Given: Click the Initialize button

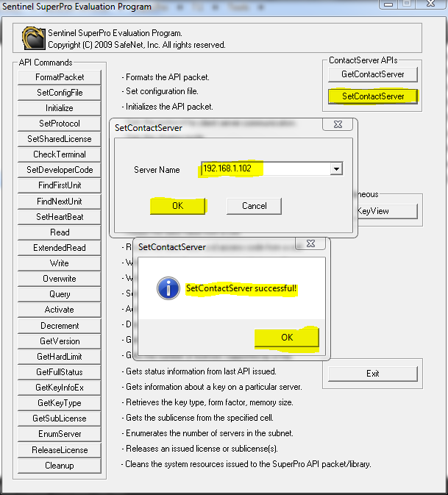Looking at the screenshot, I should coord(60,108).
